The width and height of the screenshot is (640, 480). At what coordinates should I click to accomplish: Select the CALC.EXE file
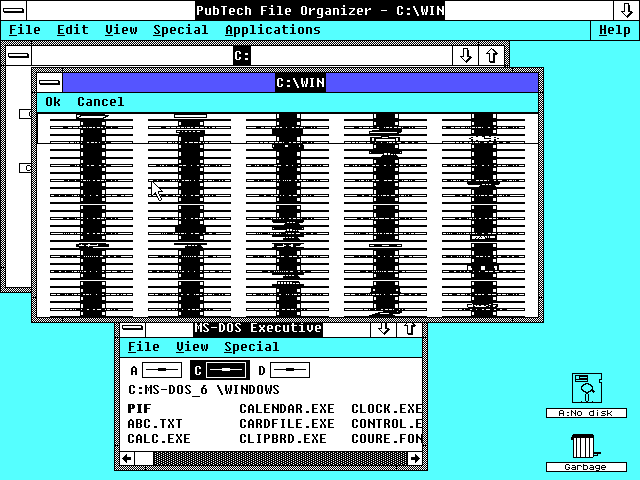click(x=159, y=439)
